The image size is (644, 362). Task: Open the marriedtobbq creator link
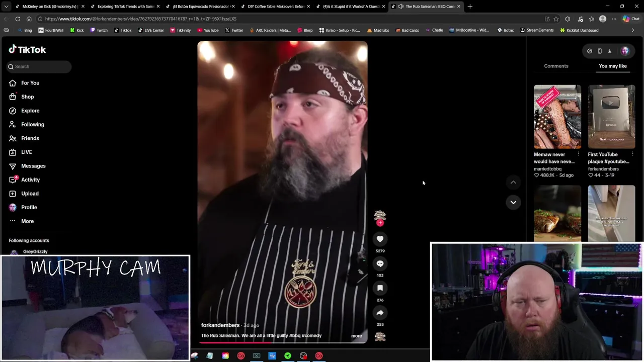click(x=547, y=169)
